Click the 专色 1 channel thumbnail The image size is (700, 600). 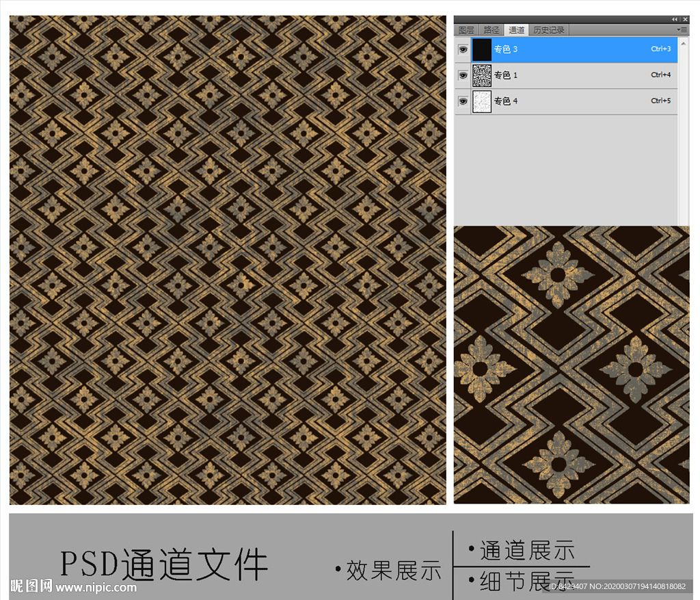coord(482,75)
